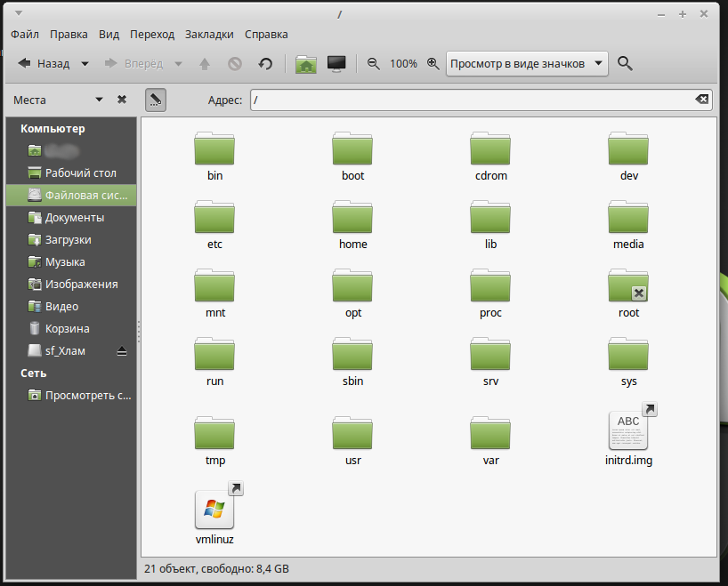Viewport: 728px width, 586px height.
Task: Reset zoom via the 100% label
Action: point(403,63)
